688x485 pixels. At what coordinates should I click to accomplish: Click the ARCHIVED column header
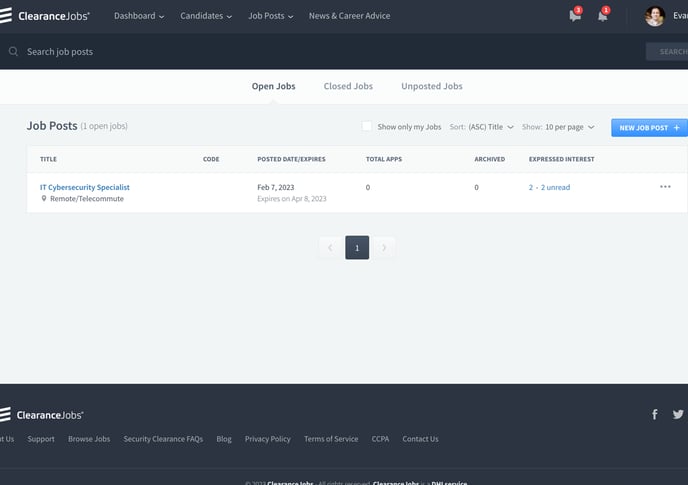click(490, 159)
